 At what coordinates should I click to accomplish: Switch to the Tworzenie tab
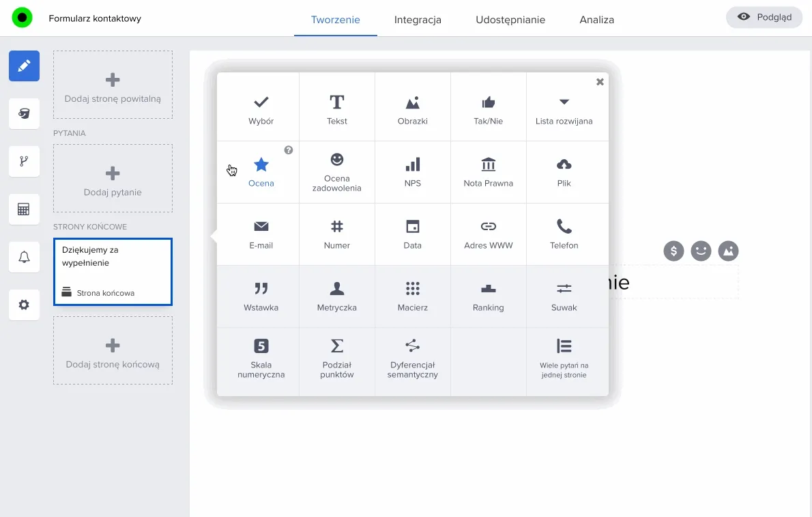click(x=336, y=20)
